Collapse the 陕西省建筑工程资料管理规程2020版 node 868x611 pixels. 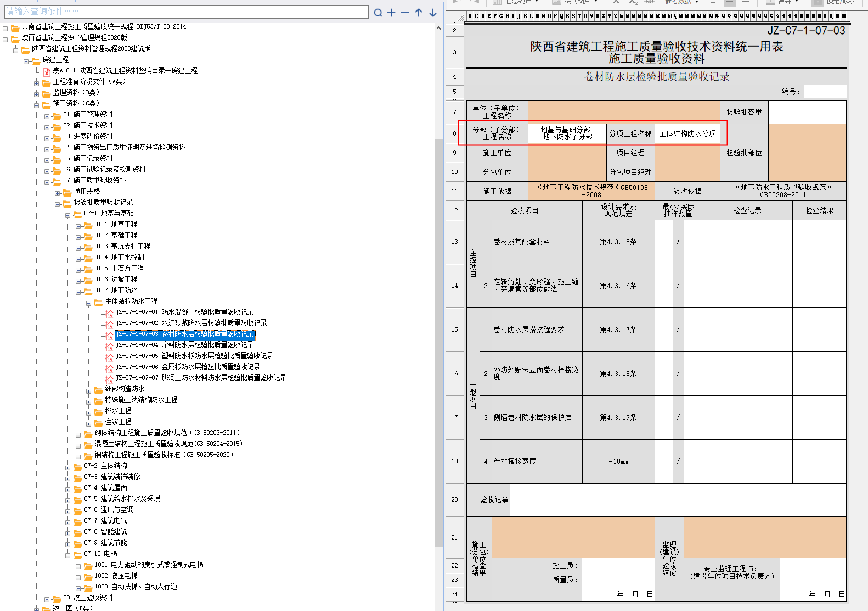tap(5, 39)
